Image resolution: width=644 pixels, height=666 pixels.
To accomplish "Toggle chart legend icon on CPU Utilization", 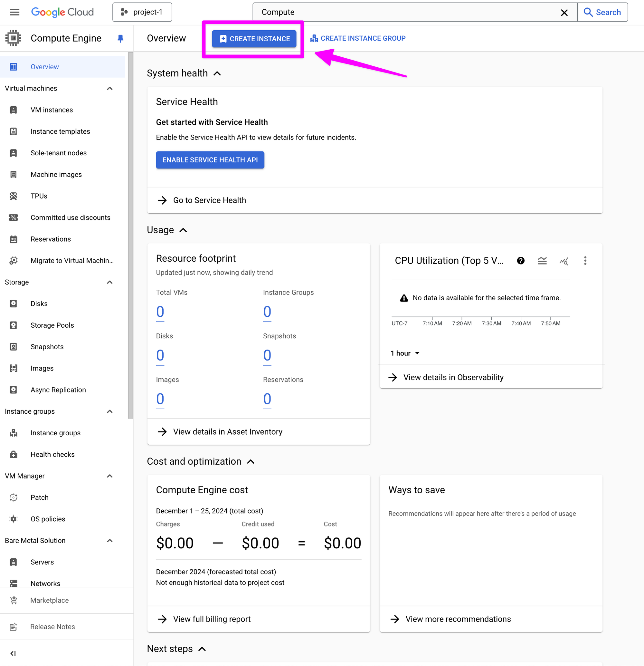I will (x=542, y=261).
